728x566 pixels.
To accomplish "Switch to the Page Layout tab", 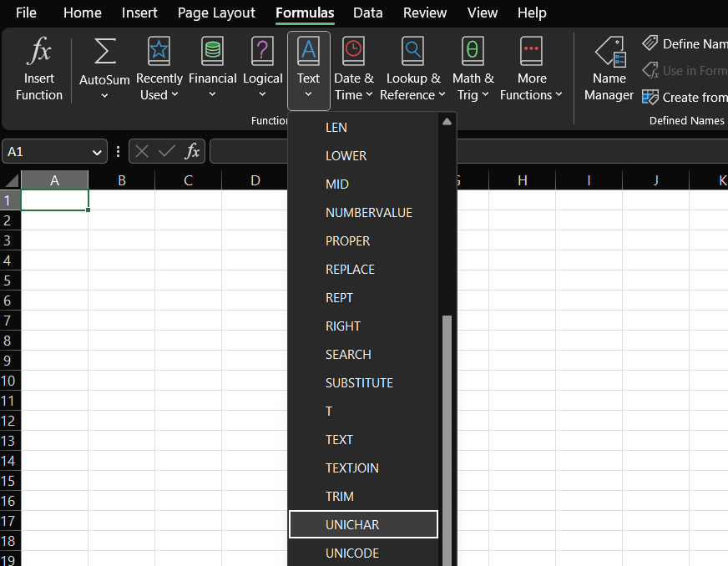I will coord(216,13).
